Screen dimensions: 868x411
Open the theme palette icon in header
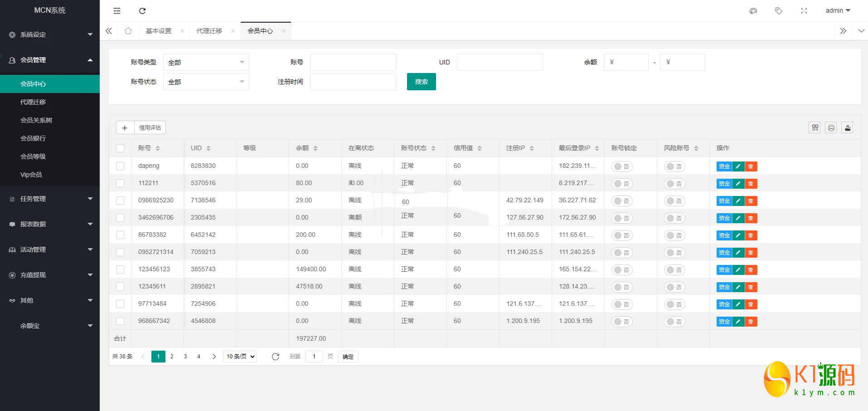tap(753, 11)
